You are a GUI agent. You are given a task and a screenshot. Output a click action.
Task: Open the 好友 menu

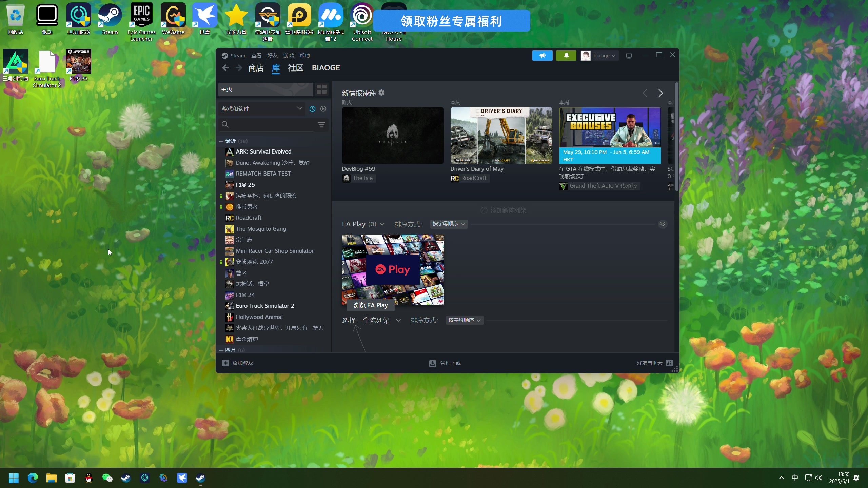(x=272, y=56)
